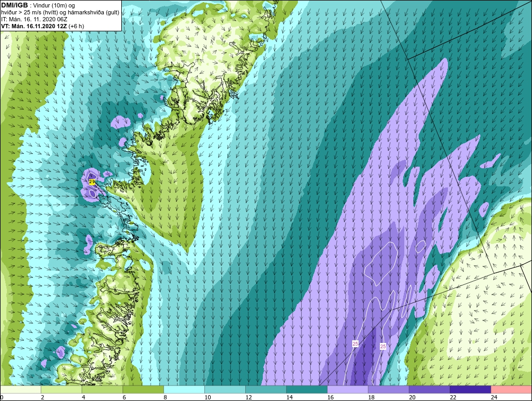532x401 pixels.
Task: Click the olive green 6–8 m/s legend swatch
Action: (x=143, y=389)
